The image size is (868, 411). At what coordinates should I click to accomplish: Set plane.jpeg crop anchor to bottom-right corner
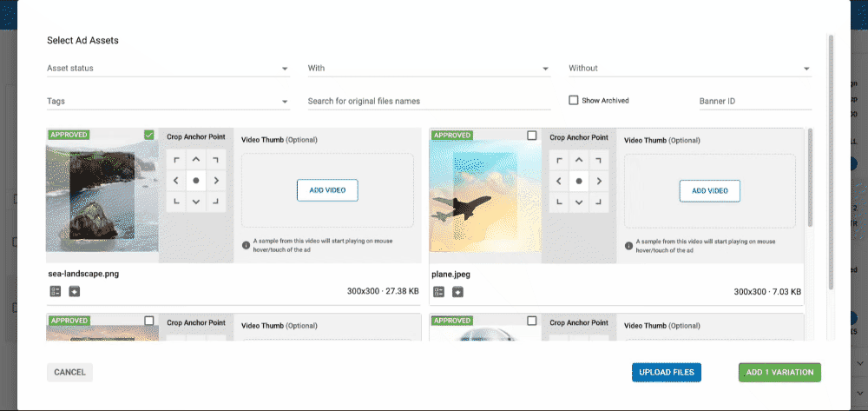point(599,201)
